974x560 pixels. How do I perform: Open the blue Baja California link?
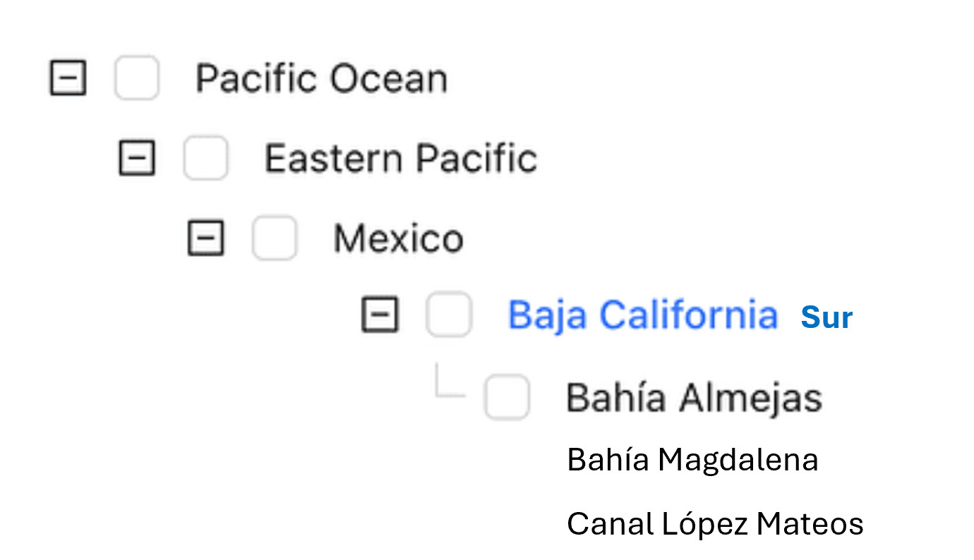point(642,315)
